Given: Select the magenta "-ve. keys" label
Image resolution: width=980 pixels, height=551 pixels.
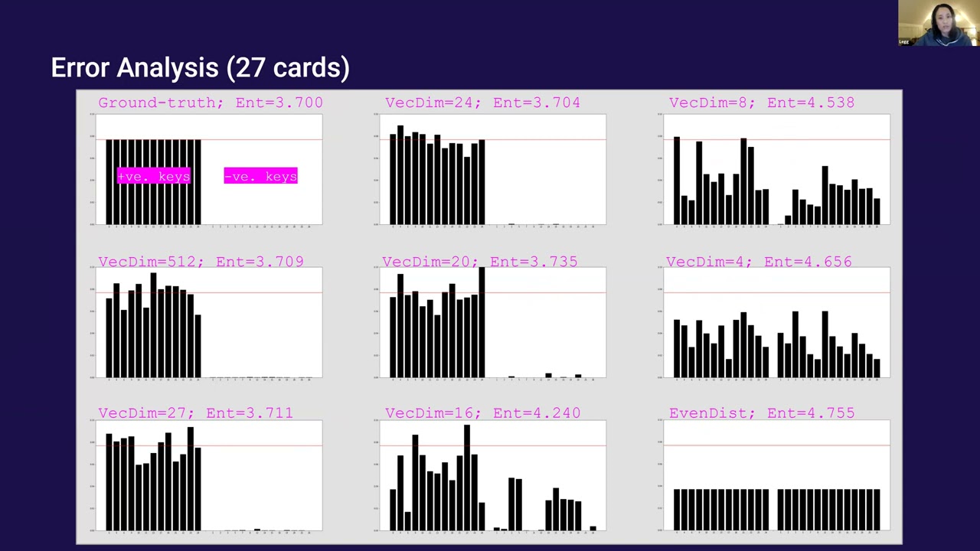Looking at the screenshot, I should 260,177.
